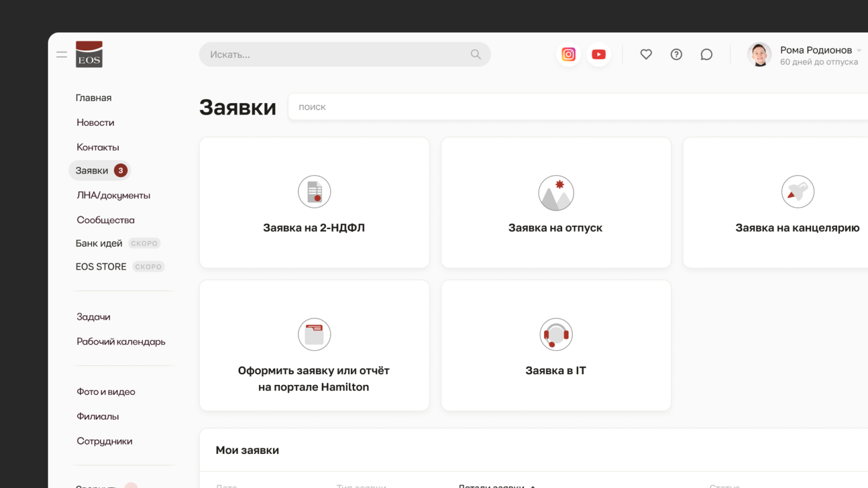868x488 pixels.
Task: Open the Заявка на отпуск card
Action: point(556,202)
